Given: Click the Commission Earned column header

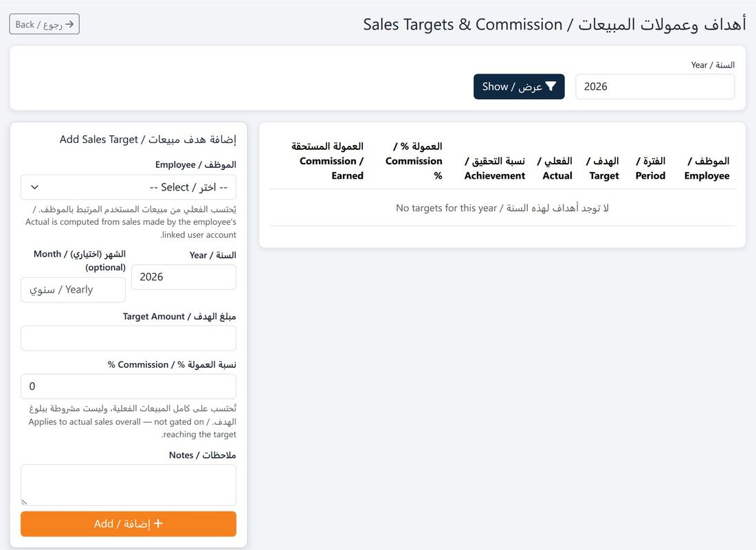Looking at the screenshot, I should (x=328, y=161).
